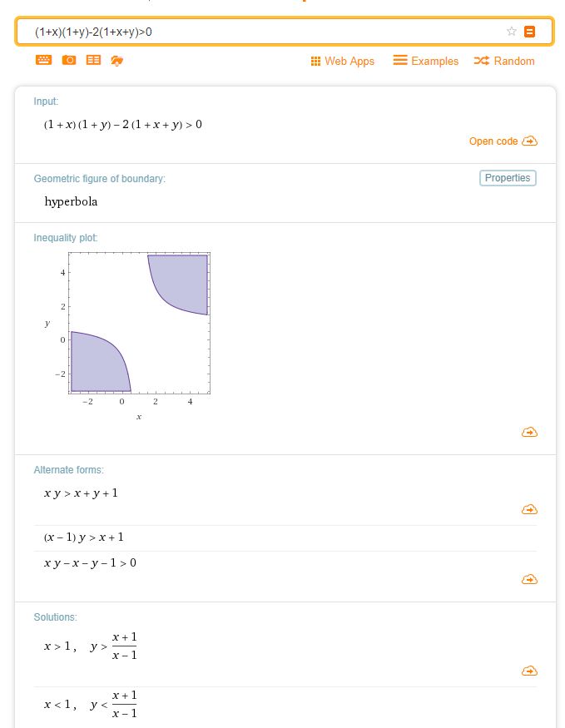The image size is (565, 728).
Task: Open the image input camera icon
Action: click(x=69, y=60)
